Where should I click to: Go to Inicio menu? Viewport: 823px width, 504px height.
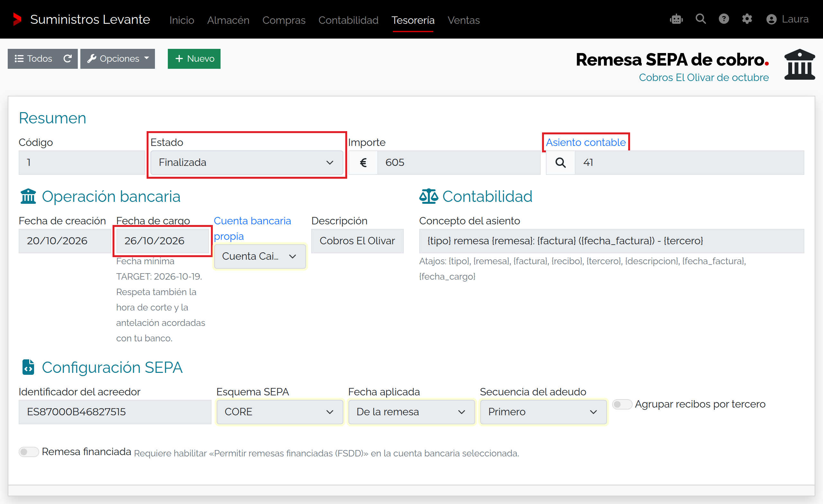coord(182,20)
